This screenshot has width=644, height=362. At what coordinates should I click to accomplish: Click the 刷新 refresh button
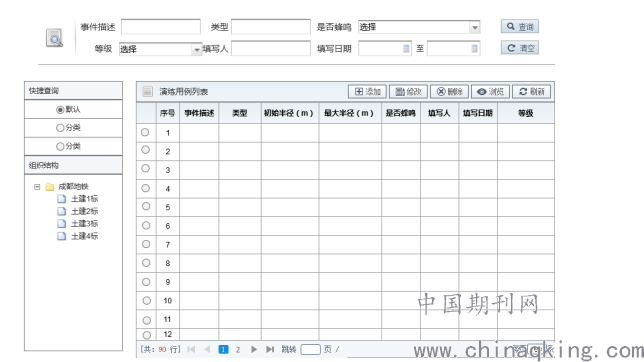(x=531, y=91)
